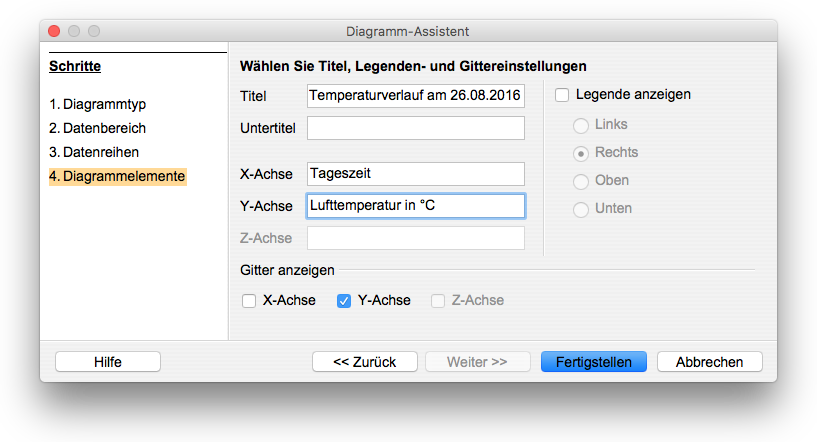Viewport: 817px width, 442px height.
Task: Select the Oben legend position
Action: [x=580, y=181]
